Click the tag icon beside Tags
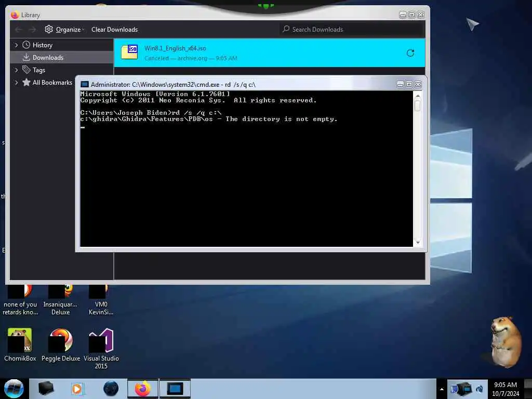532x399 pixels. [26, 70]
